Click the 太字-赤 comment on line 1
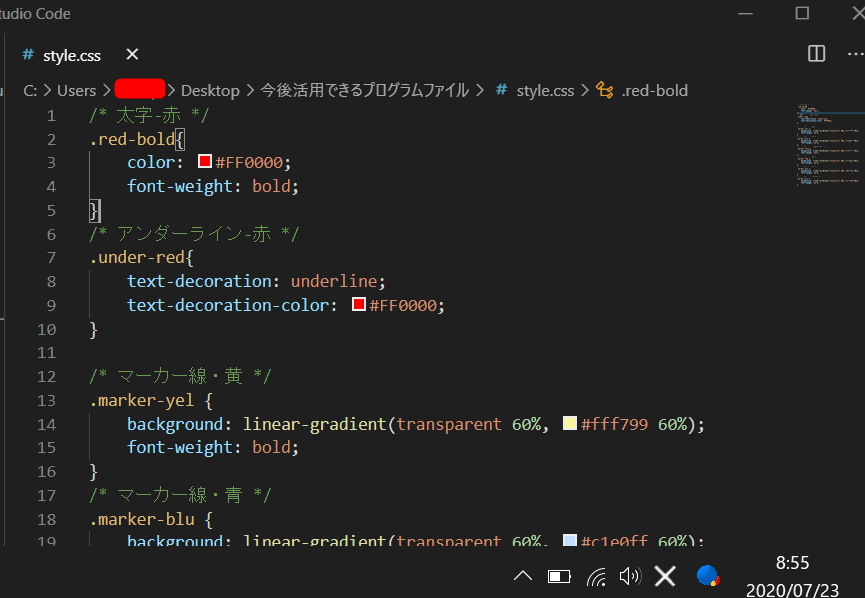Image resolution: width=865 pixels, height=598 pixels. (148, 115)
